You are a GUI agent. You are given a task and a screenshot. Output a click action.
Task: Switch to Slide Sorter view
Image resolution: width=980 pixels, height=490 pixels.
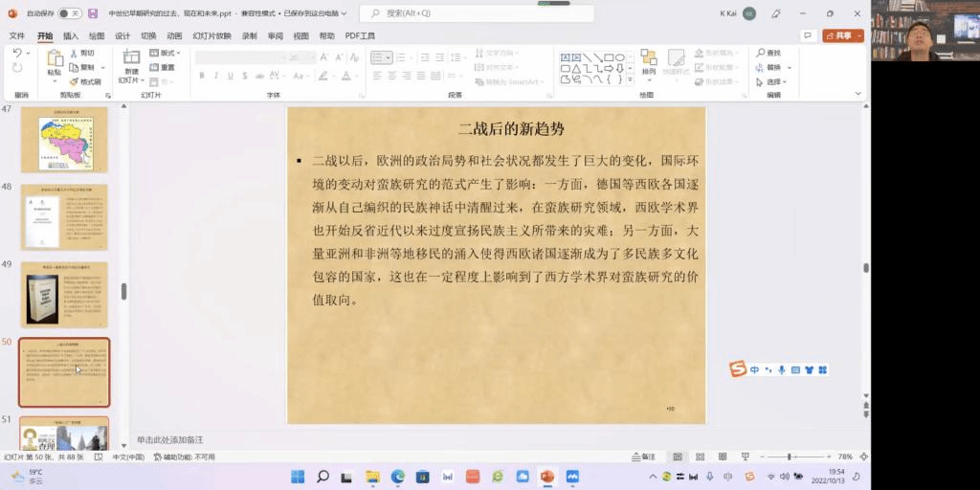[x=698, y=457]
